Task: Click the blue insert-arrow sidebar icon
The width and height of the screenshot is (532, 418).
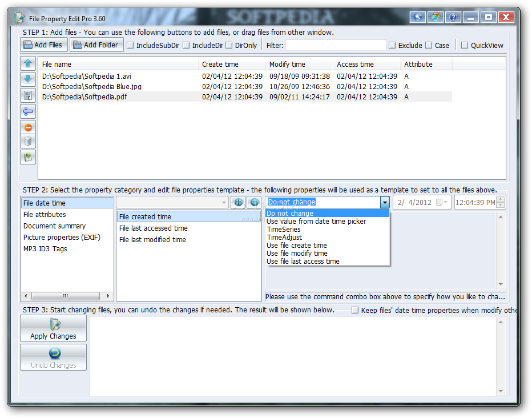Action: click(x=28, y=111)
